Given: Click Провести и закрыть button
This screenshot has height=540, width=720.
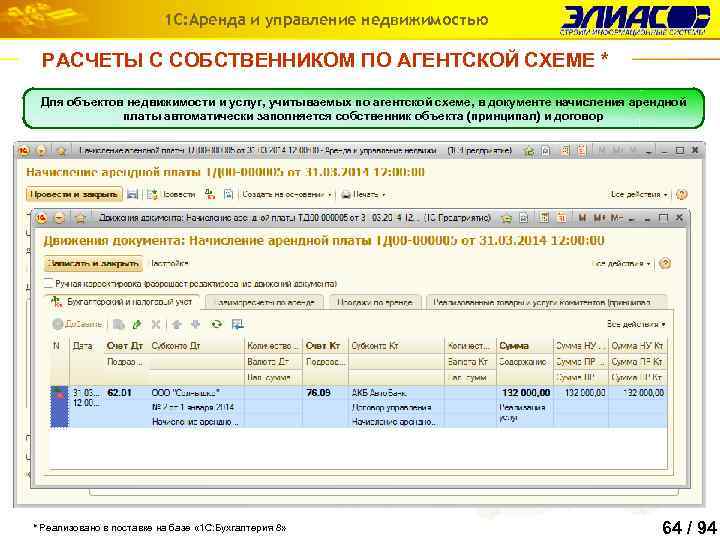Looking at the screenshot, I should point(74,195).
